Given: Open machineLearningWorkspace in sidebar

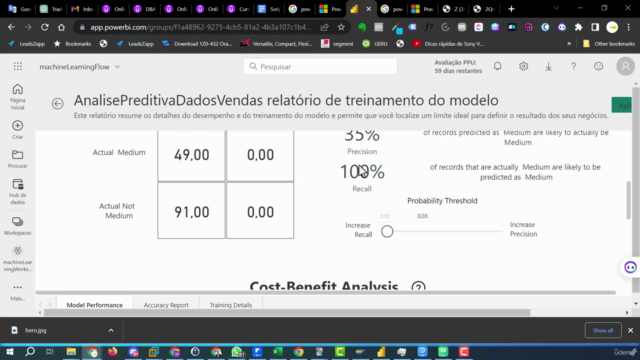Looking at the screenshot, I should [18, 259].
